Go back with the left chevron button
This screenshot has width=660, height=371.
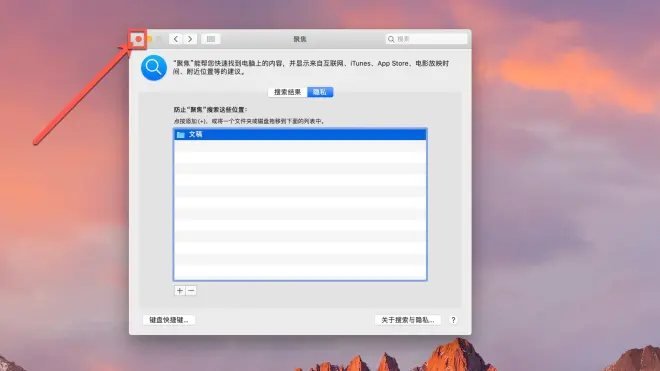(176, 39)
